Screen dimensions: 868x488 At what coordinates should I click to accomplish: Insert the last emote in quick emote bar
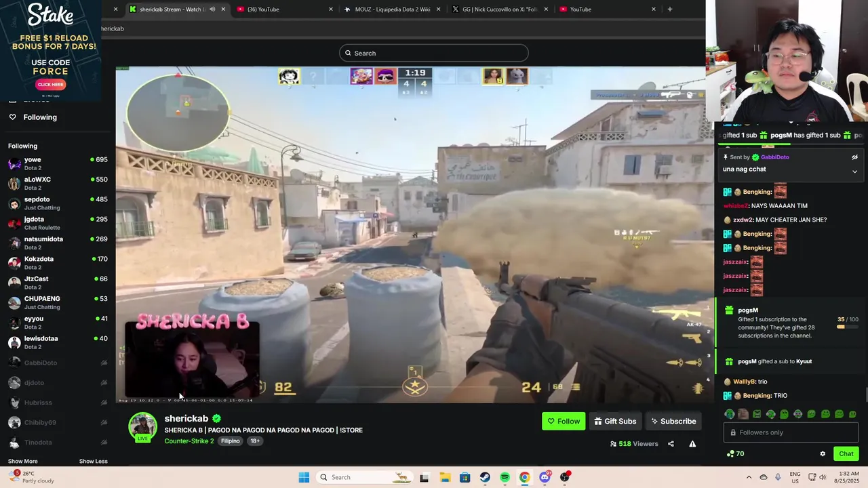(x=852, y=414)
